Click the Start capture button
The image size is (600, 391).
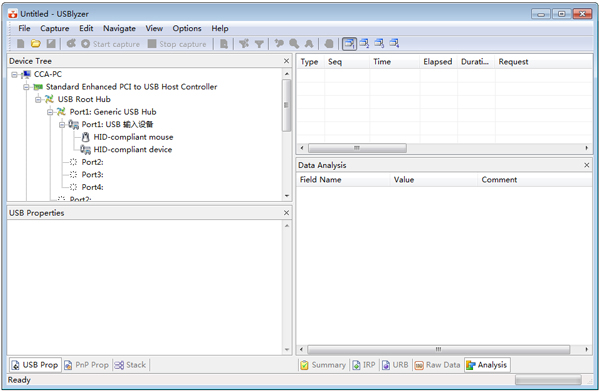pyautogui.click(x=111, y=44)
